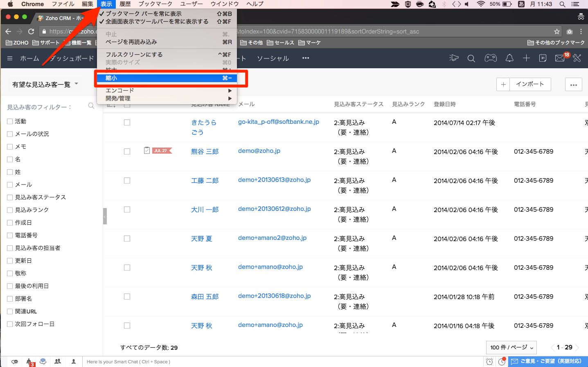The image size is (588, 367).
Task: Expand the 開発/管理 submenu
Action: coord(167,98)
